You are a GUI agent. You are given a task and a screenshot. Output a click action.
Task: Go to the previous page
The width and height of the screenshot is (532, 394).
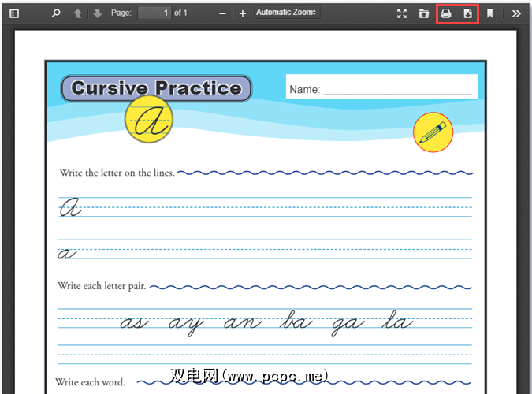(x=77, y=13)
